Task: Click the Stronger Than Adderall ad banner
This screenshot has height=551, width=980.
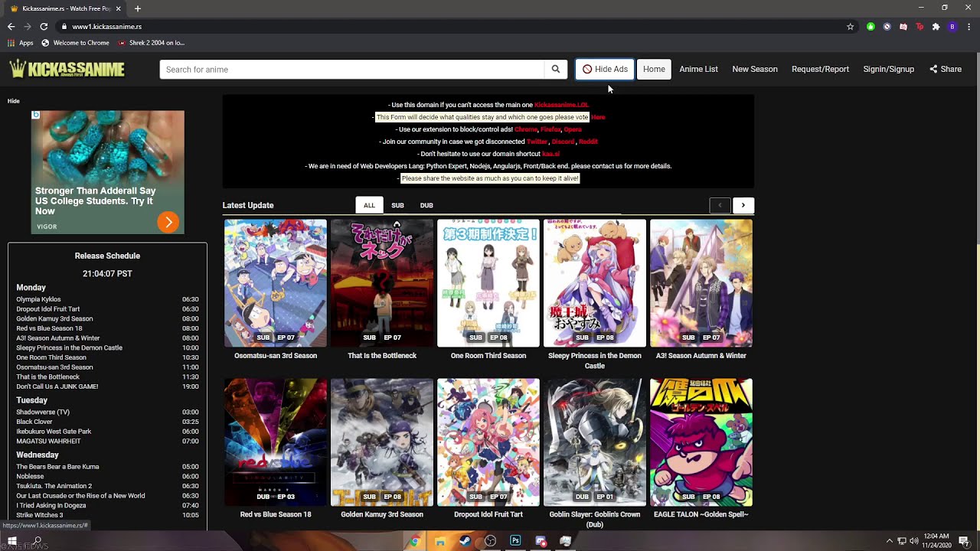Action: coord(107,172)
